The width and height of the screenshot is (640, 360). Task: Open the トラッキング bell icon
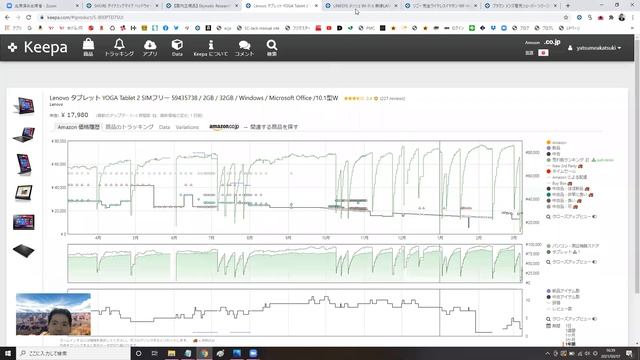coord(119,47)
